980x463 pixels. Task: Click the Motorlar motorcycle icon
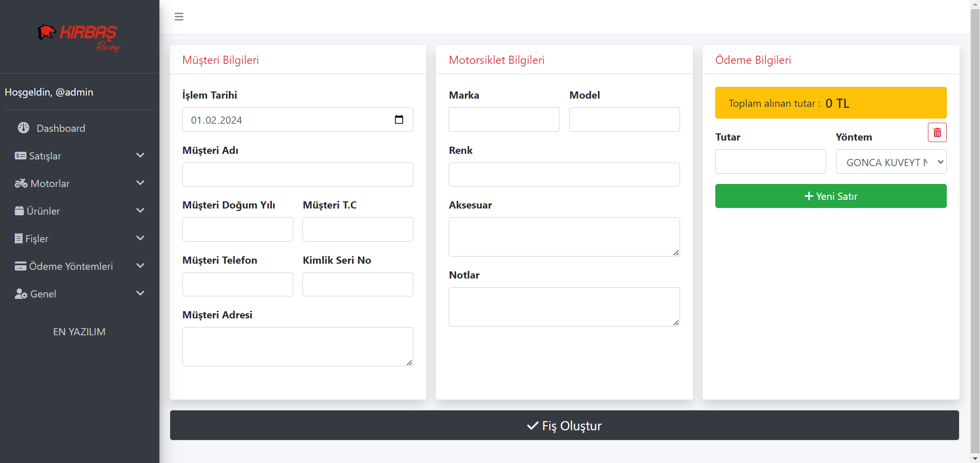[x=21, y=183]
